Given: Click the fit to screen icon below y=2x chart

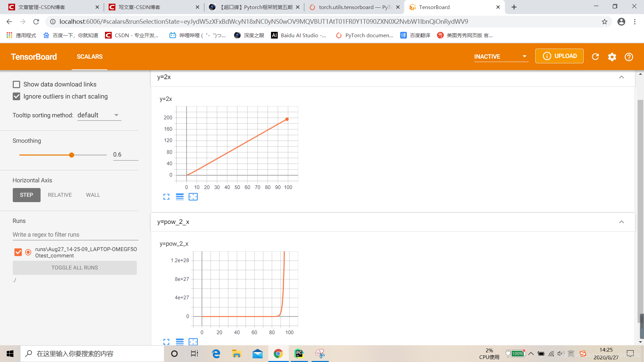Looking at the screenshot, I should pyautogui.click(x=193, y=197).
